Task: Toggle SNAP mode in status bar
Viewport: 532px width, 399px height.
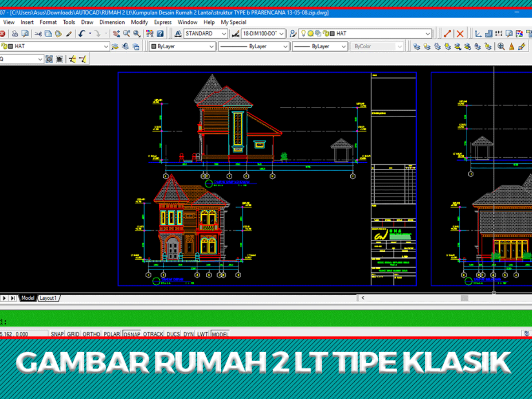Action: 57,334
